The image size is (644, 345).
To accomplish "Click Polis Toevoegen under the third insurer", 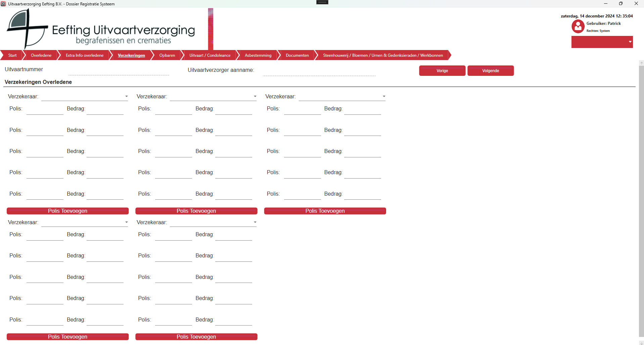I will pos(325,211).
